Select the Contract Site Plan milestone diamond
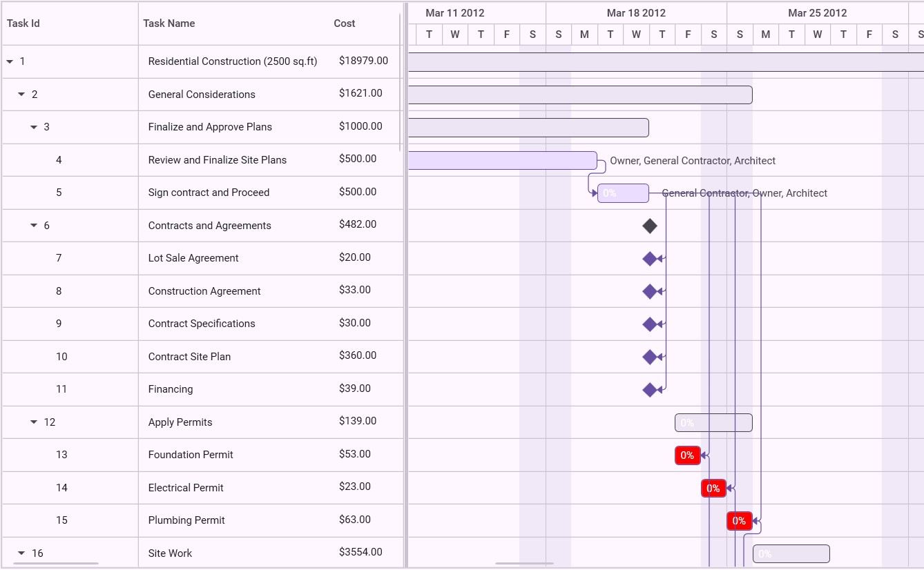 point(649,357)
